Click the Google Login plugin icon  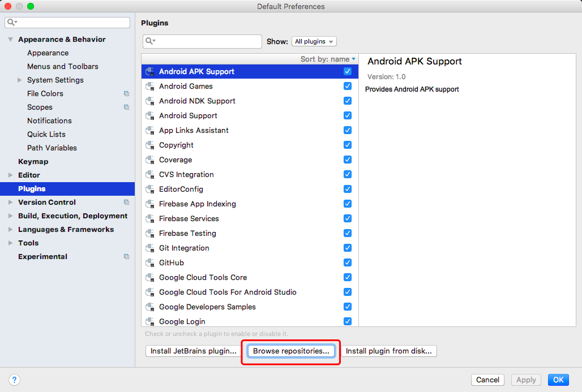(x=150, y=321)
